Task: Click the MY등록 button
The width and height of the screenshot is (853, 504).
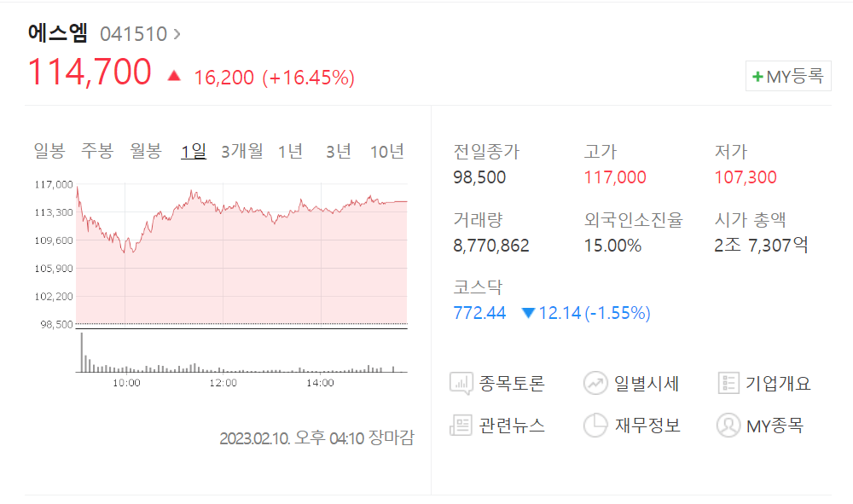Action: (788, 77)
